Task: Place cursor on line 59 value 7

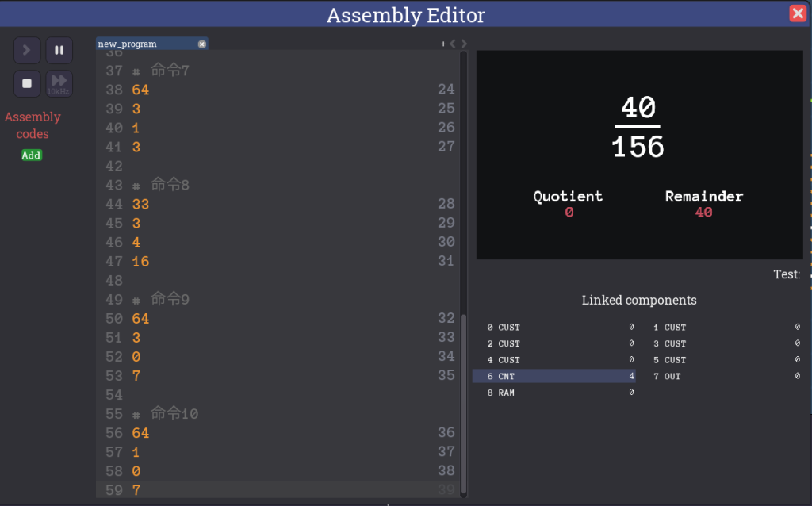Action: [136, 490]
